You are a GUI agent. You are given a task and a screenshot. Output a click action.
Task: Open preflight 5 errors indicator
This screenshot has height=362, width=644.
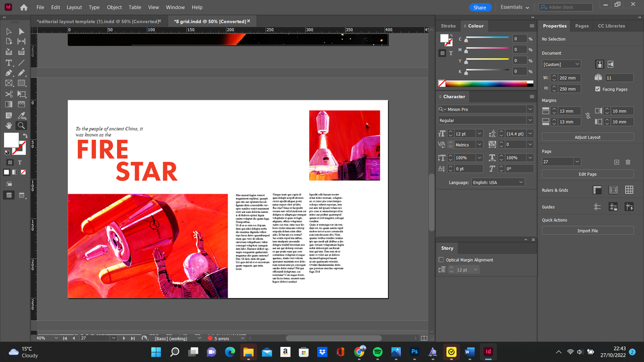(218, 339)
